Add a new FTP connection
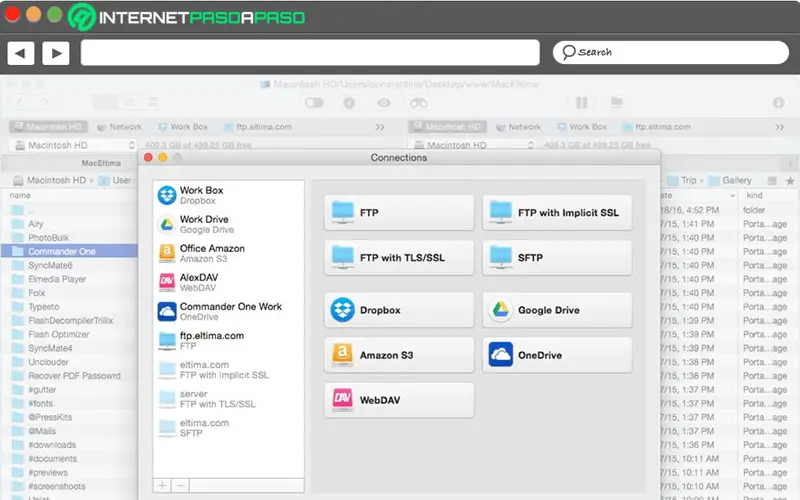The height and width of the screenshot is (500, 800). [x=399, y=212]
